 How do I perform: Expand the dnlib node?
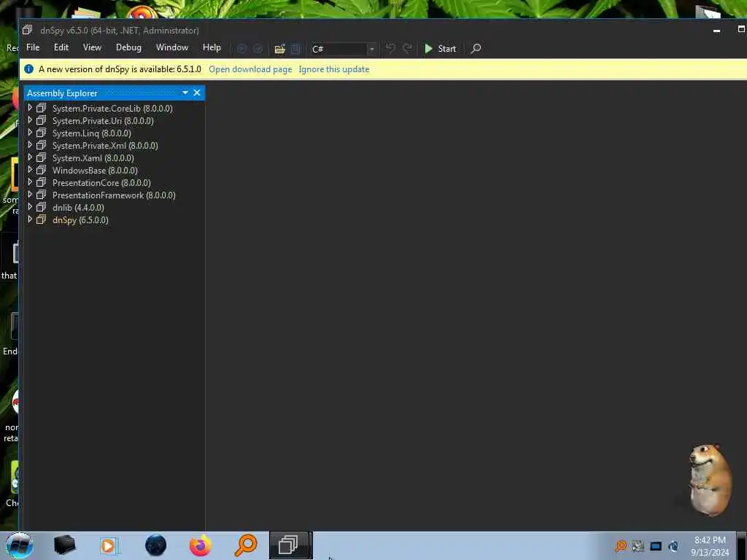pos(30,207)
